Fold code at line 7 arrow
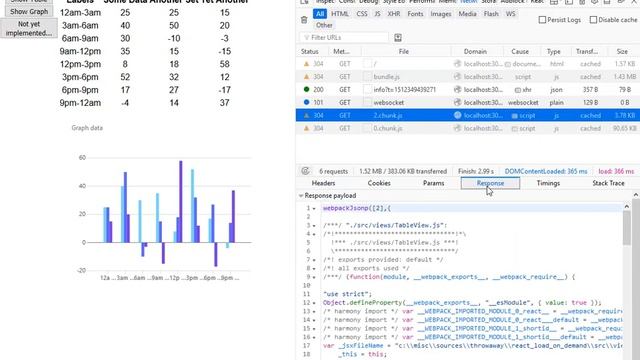Screen dimensions: 640x360 coord(314,260)
